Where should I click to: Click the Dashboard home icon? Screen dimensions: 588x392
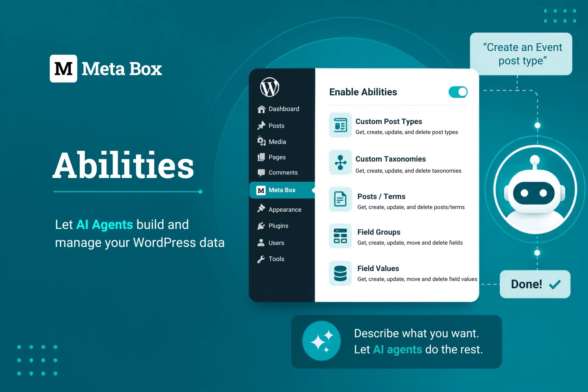pos(261,109)
